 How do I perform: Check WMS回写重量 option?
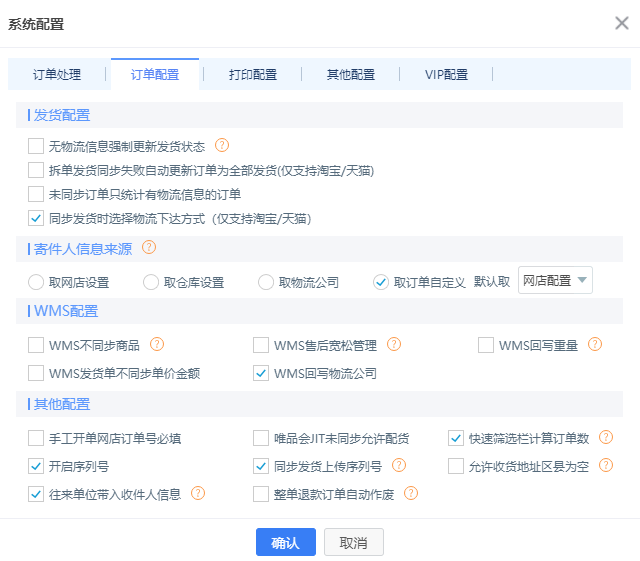[x=486, y=345]
